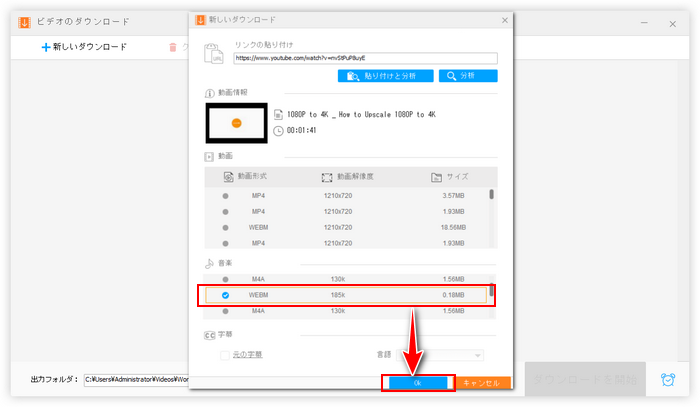This screenshot has width=700, height=407.
Task: Click the サイズ folder column icon
Action: click(435, 176)
